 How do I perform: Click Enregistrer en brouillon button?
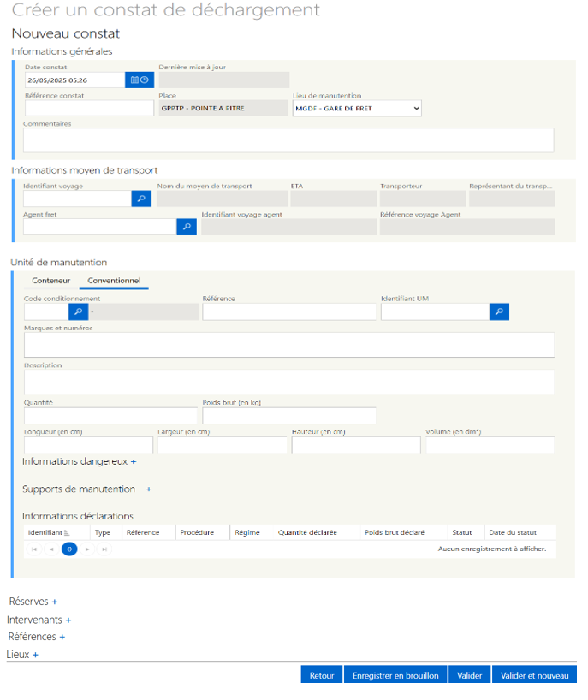pyautogui.click(x=395, y=675)
